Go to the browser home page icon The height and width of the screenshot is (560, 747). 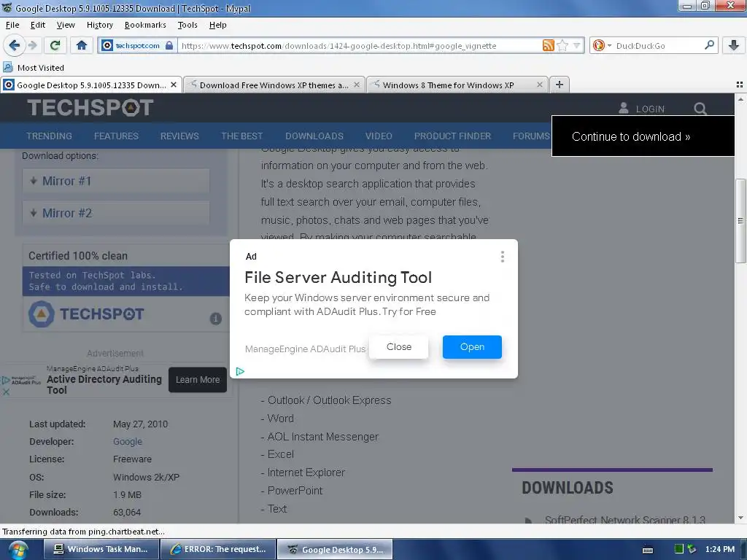pos(82,45)
